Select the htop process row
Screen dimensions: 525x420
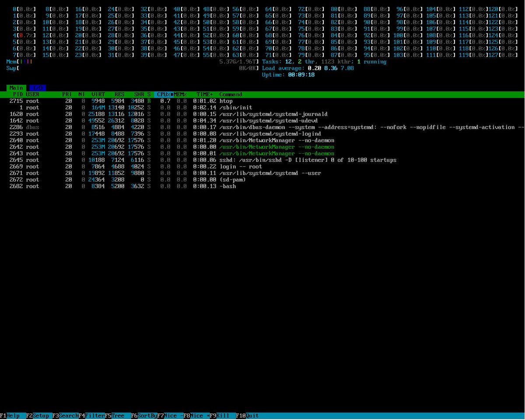click(x=262, y=101)
